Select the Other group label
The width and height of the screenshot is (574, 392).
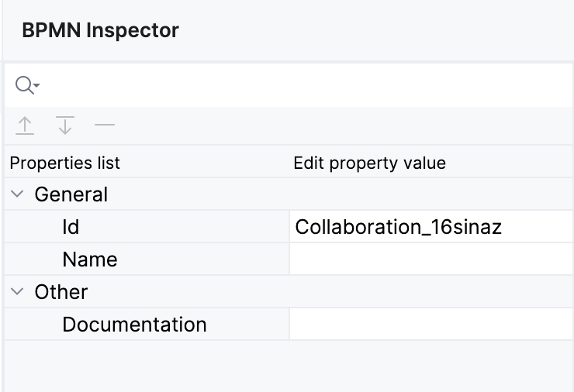click(x=61, y=292)
